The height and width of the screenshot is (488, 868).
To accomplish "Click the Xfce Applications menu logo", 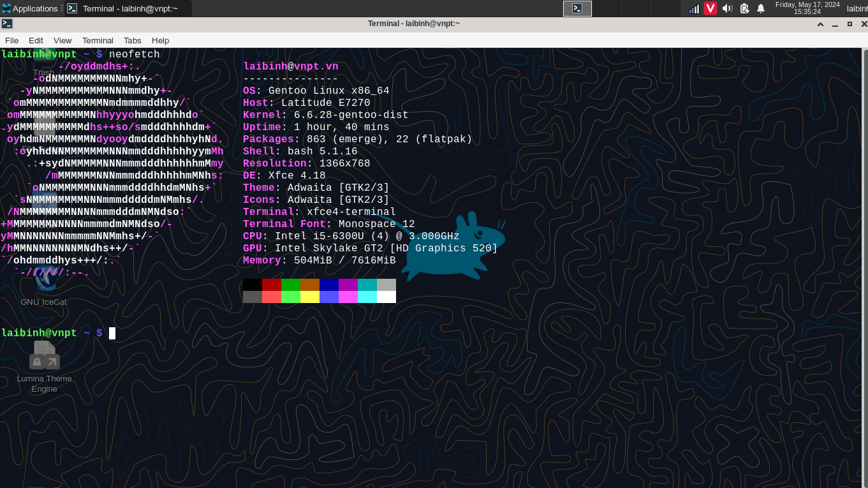I will click(x=6, y=8).
